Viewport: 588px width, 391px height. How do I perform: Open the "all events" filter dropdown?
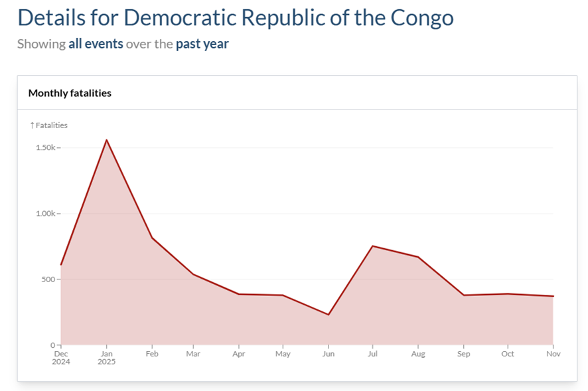(96, 44)
